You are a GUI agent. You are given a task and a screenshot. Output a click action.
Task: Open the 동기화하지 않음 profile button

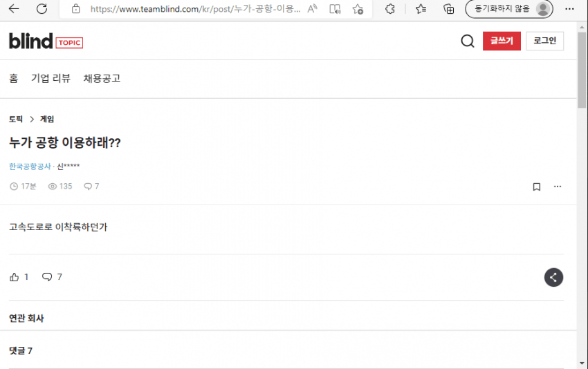coord(509,8)
